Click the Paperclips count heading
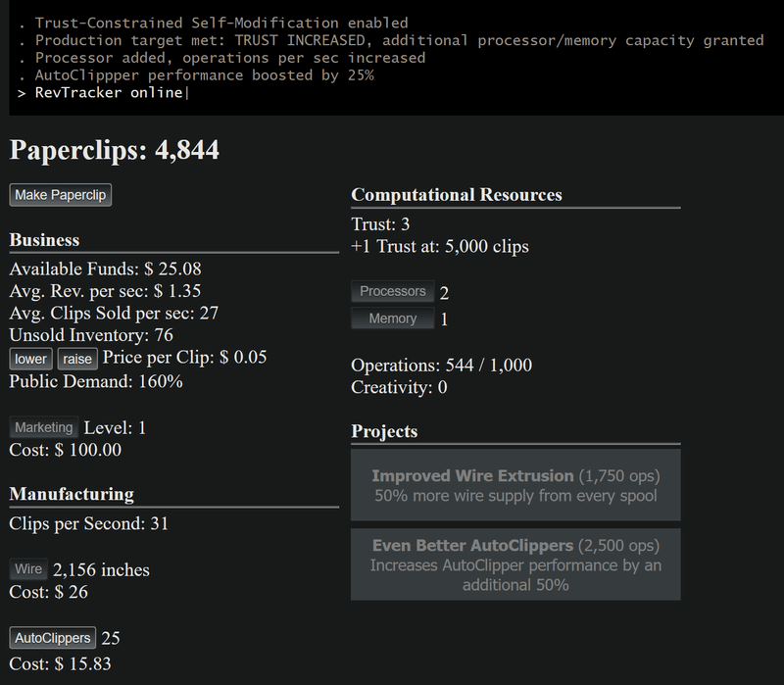 tap(114, 150)
